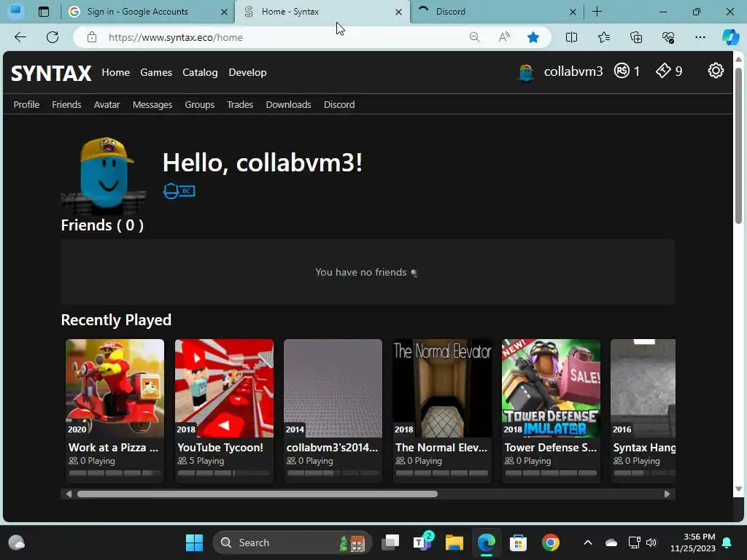Open the collabvm3's2014 place thumbnail
Viewport: 747px width, 560px height.
(x=333, y=388)
